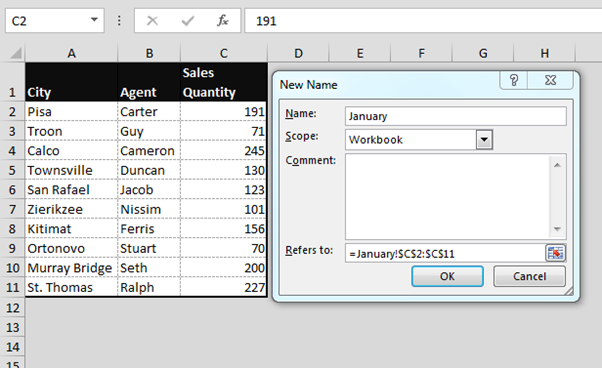Click the New Name dialog help icon
Viewport: 602px width, 368px height.
(x=513, y=80)
